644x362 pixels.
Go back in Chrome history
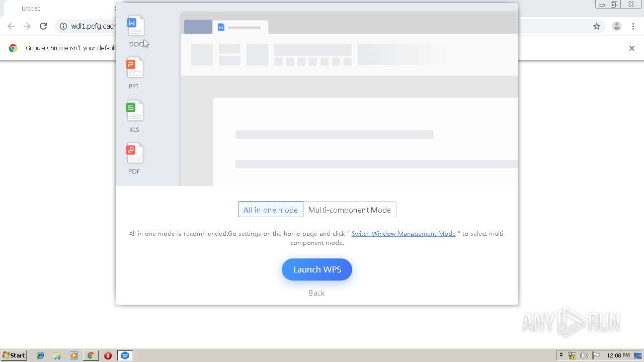point(11,26)
